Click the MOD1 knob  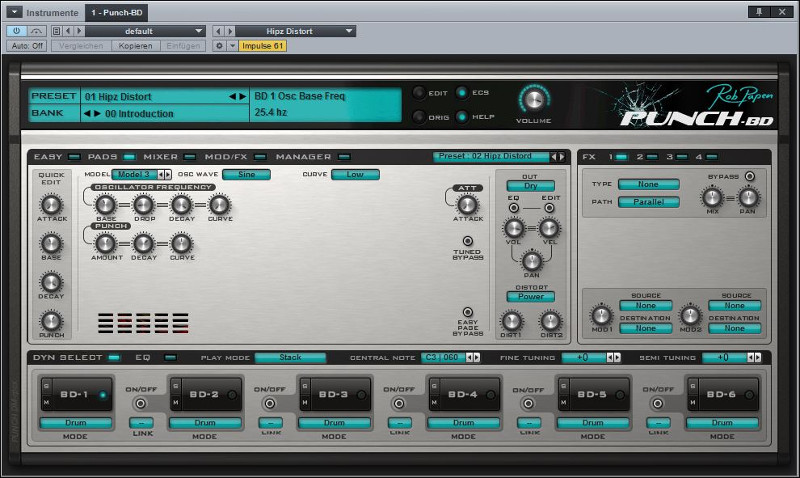click(x=602, y=315)
